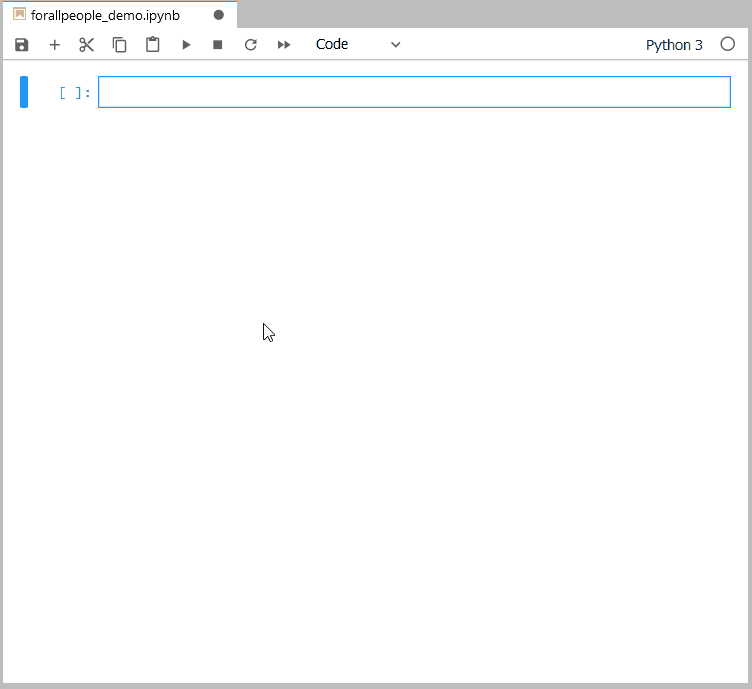Cut the selected cell with the scissors icon

pyautogui.click(x=86, y=45)
